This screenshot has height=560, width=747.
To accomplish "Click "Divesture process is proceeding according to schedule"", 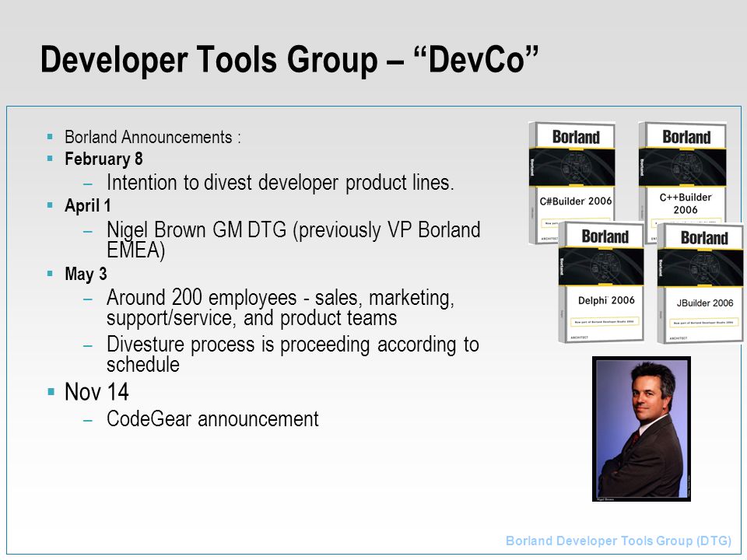I will 293,355.
